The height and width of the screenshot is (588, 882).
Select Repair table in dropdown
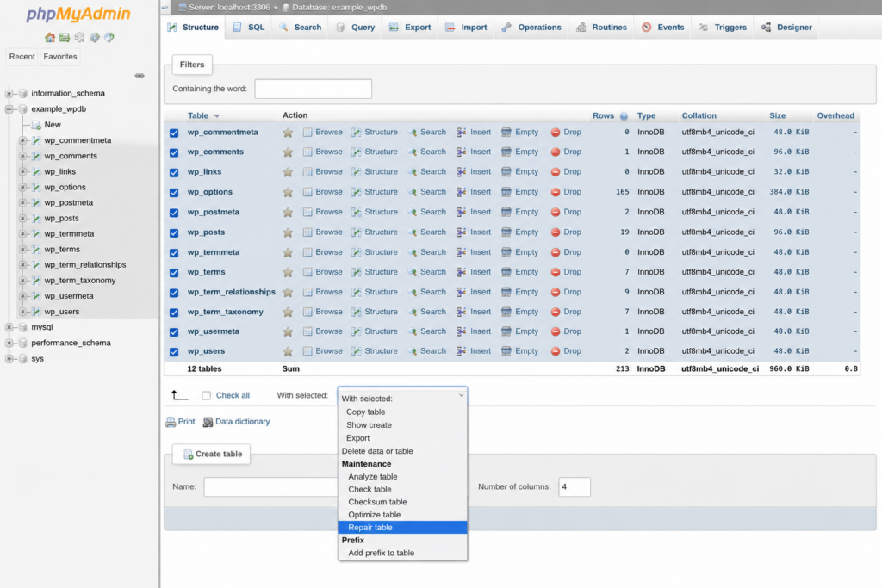tap(402, 527)
